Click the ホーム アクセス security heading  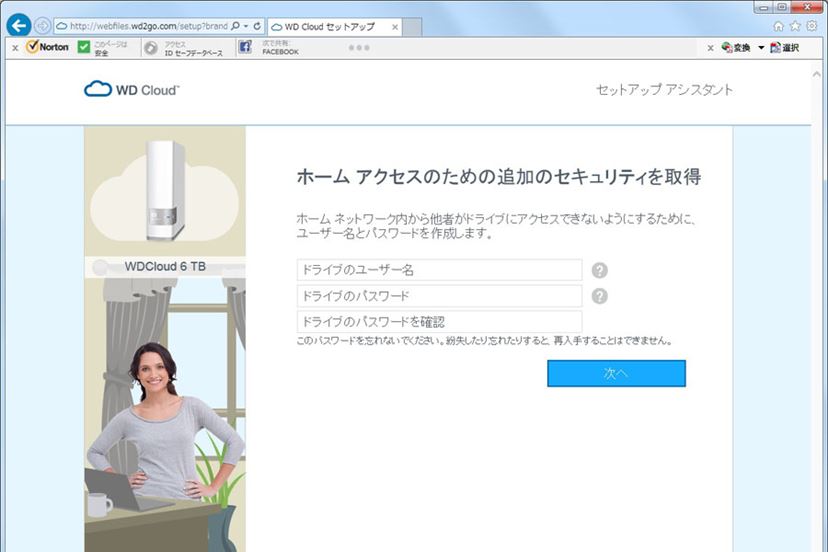(498, 176)
